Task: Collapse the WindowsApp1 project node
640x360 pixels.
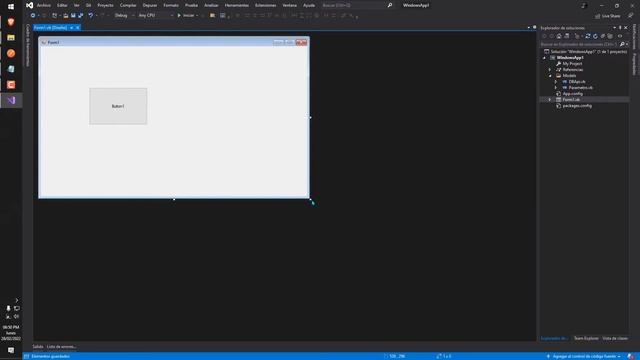Action: point(544,58)
